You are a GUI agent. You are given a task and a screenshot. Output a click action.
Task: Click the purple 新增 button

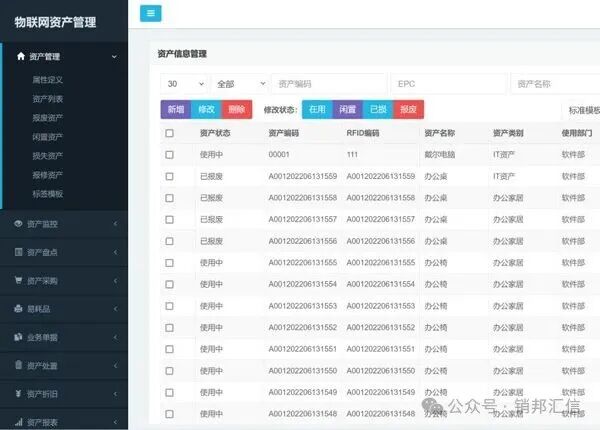(x=176, y=109)
